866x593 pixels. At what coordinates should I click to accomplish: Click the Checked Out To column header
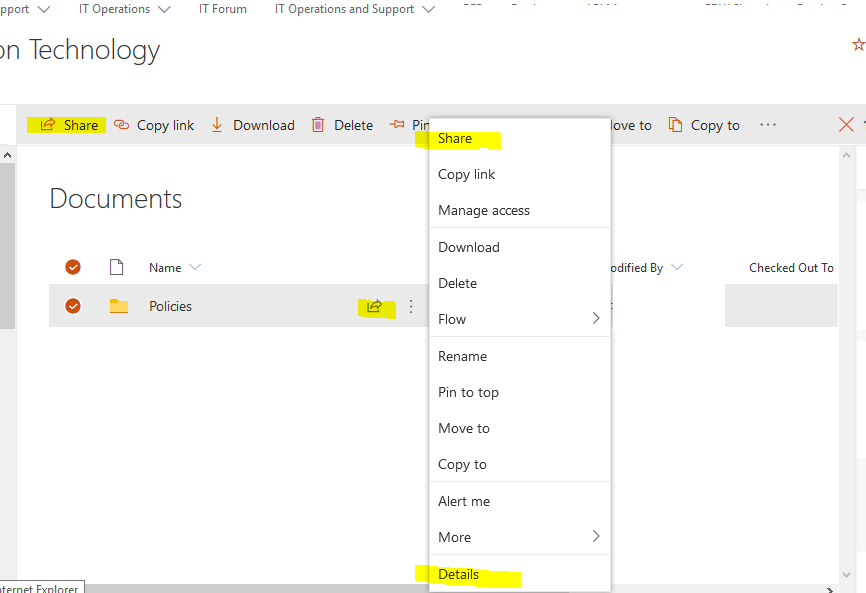(x=791, y=267)
